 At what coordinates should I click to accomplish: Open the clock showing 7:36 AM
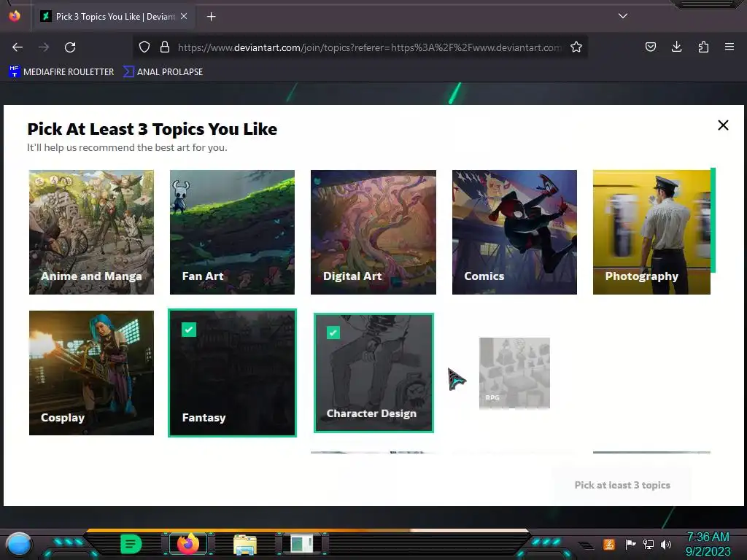[x=708, y=544]
